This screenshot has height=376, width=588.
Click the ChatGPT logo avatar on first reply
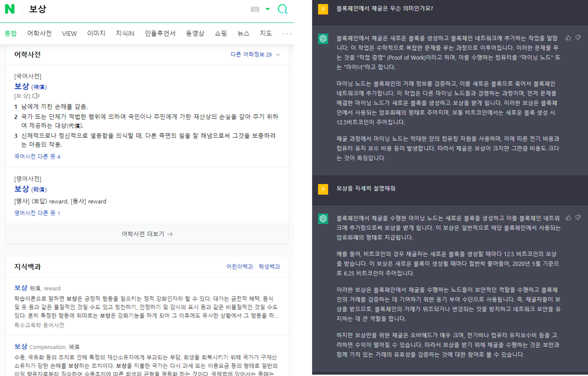323,39
